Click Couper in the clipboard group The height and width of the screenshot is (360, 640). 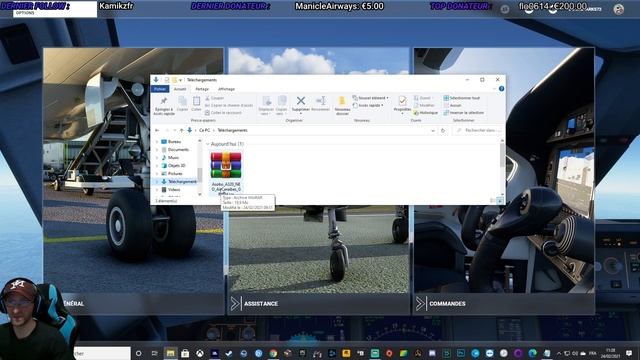pos(215,98)
